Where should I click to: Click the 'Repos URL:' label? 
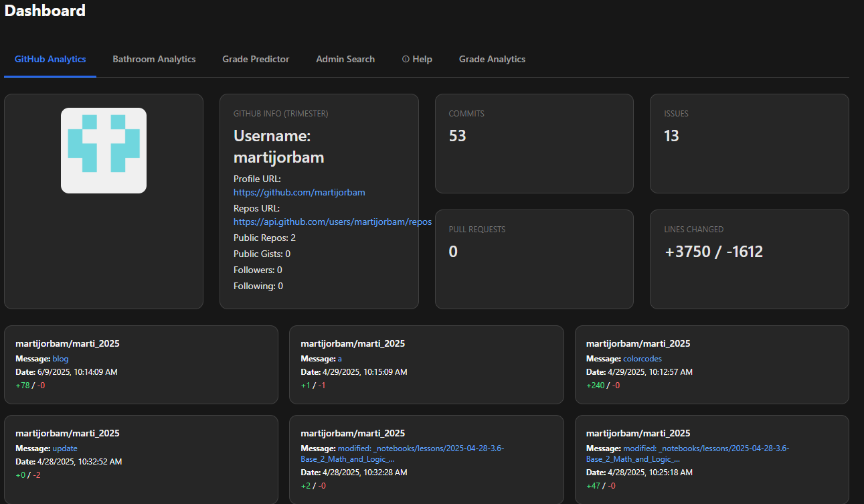coord(256,208)
